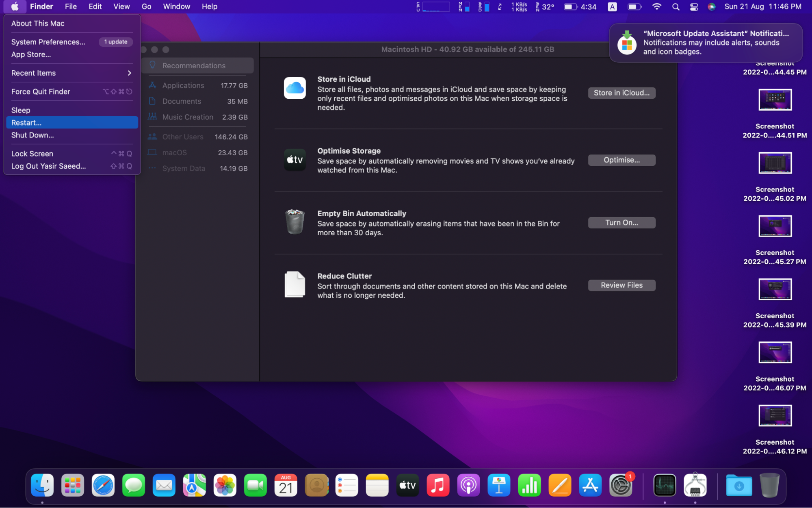812x508 pixels.
Task: Select Applications in storage sidebar
Action: 198,85
